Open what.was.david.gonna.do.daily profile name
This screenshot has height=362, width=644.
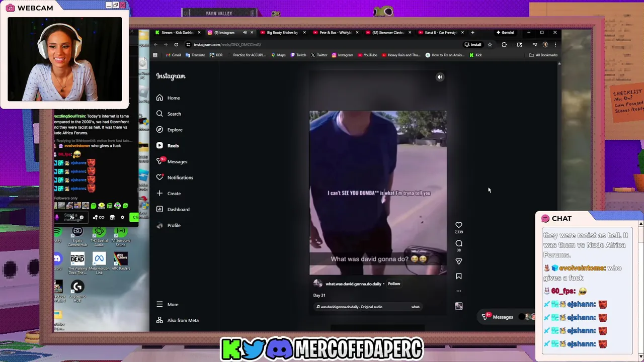tap(353, 284)
